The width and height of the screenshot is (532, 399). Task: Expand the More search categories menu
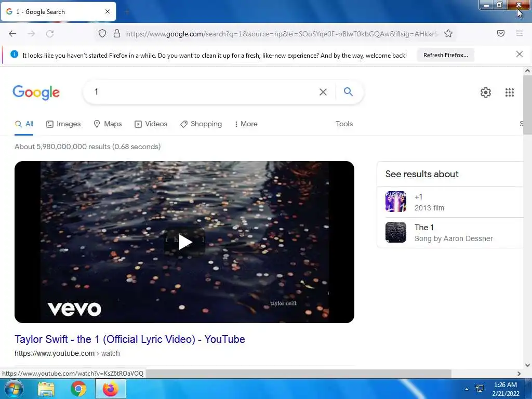coord(246,124)
